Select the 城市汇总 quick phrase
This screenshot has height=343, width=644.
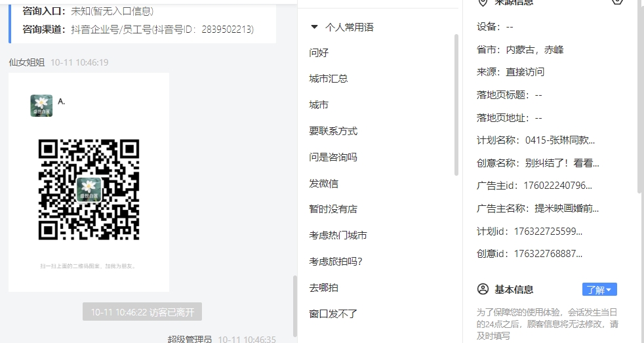click(x=328, y=79)
